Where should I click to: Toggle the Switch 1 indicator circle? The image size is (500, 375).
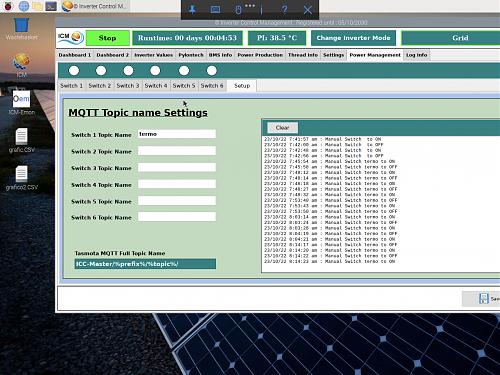[74, 71]
